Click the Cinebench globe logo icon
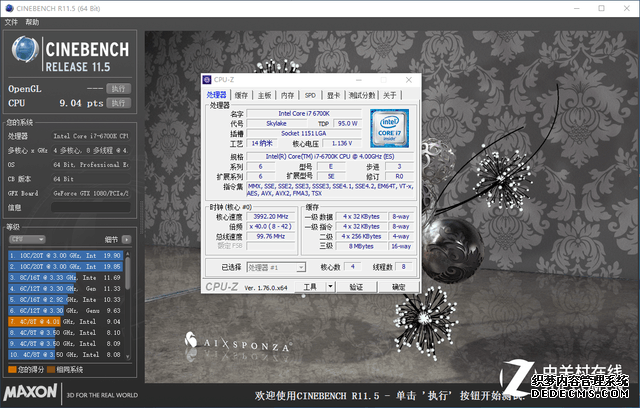 [x=25, y=49]
